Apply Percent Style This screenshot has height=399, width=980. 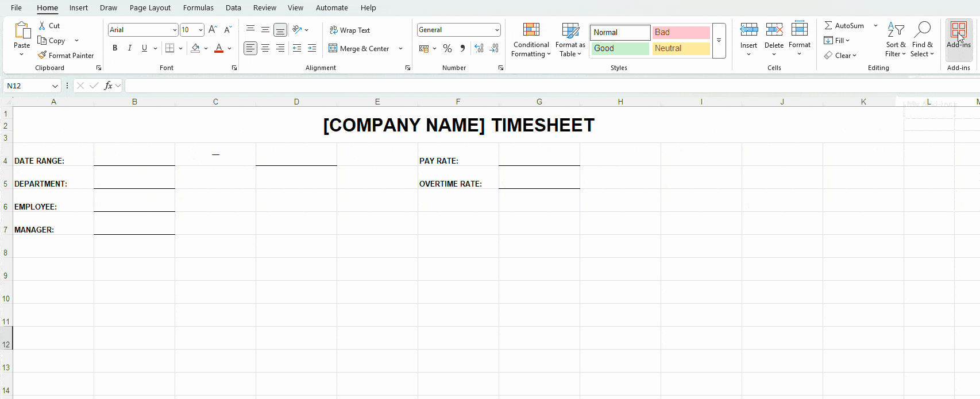tap(447, 49)
